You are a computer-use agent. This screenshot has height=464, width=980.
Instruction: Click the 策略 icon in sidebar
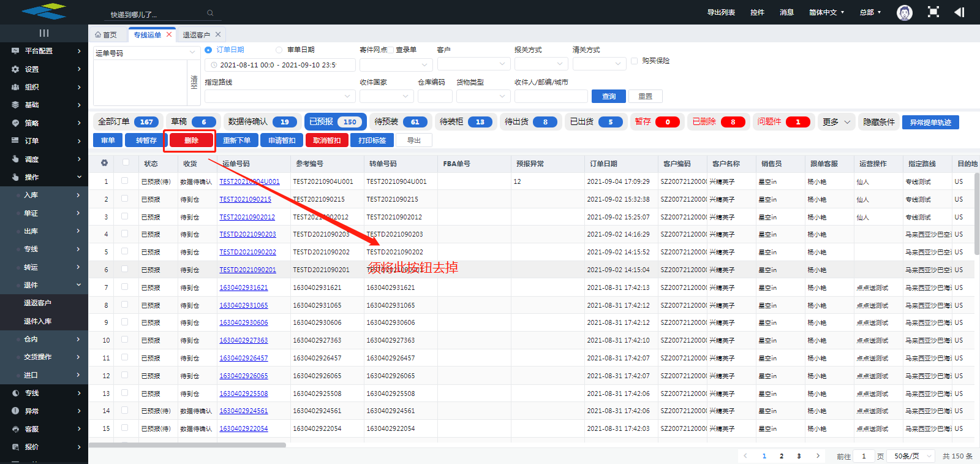click(x=15, y=123)
